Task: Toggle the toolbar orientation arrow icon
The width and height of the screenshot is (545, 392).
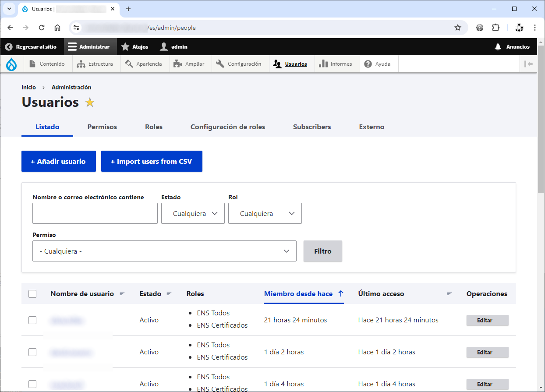Action: point(528,64)
